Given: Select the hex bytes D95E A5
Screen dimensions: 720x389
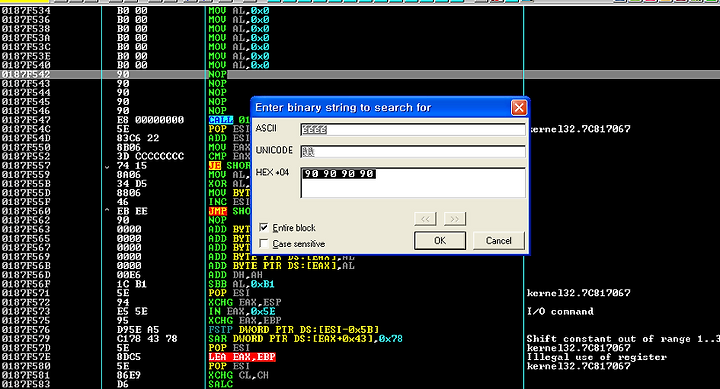Looking at the screenshot, I should click(138, 329).
